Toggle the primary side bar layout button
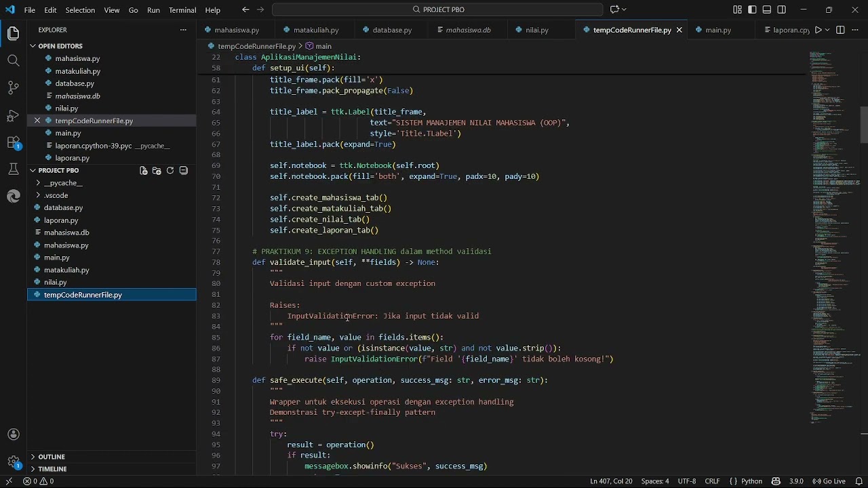This screenshot has width=868, height=488. click(x=752, y=10)
